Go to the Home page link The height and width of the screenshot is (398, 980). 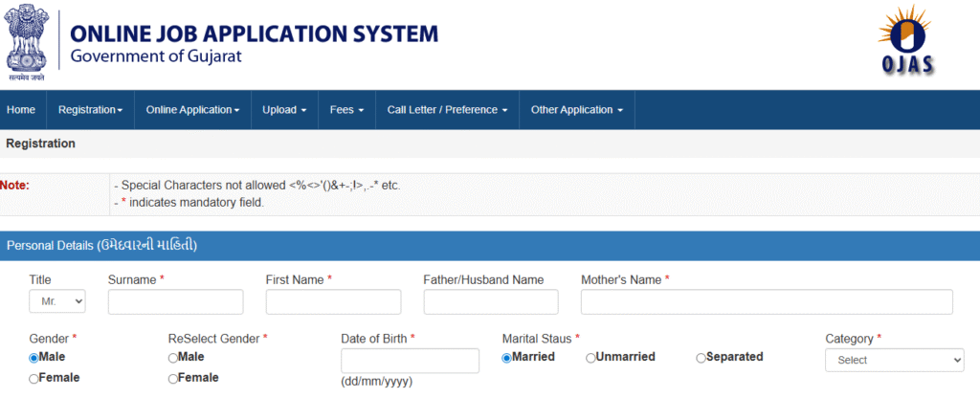(21, 110)
